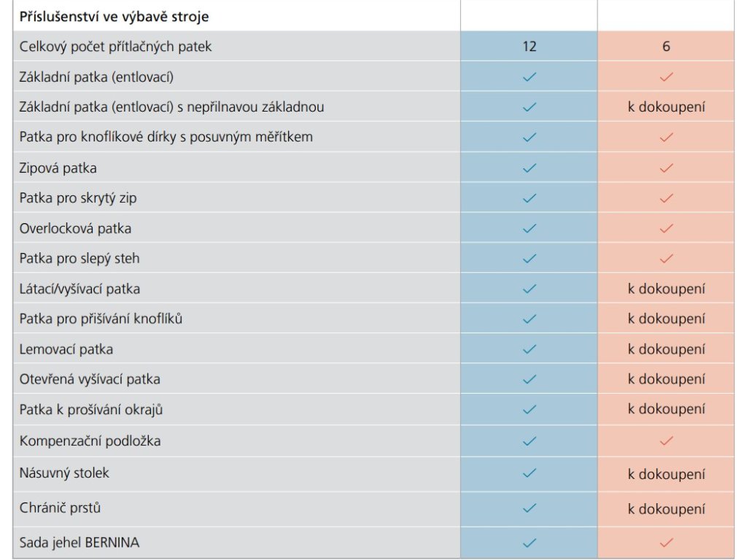The height and width of the screenshot is (560, 747).
Task: Click the red checkmark for Overlocková patka
Action: pos(666,228)
